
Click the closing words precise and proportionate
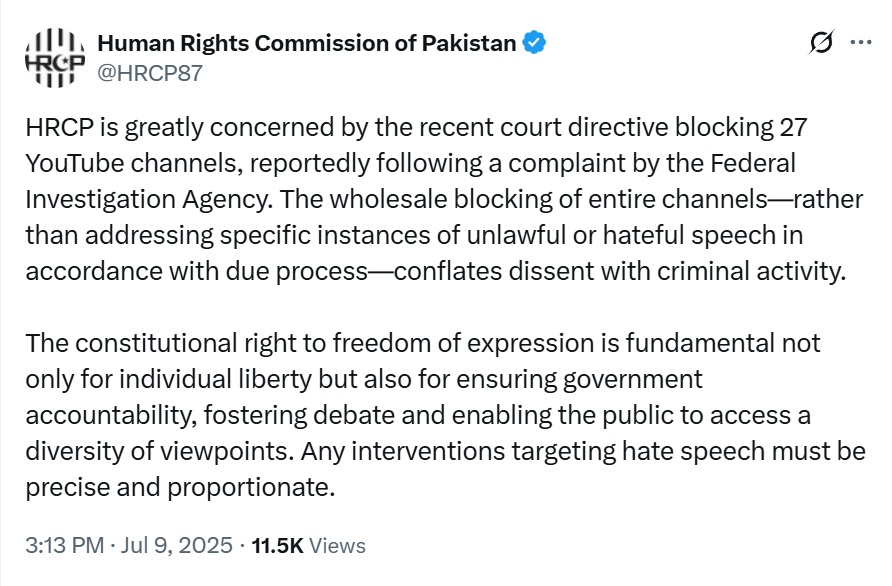coord(180,488)
